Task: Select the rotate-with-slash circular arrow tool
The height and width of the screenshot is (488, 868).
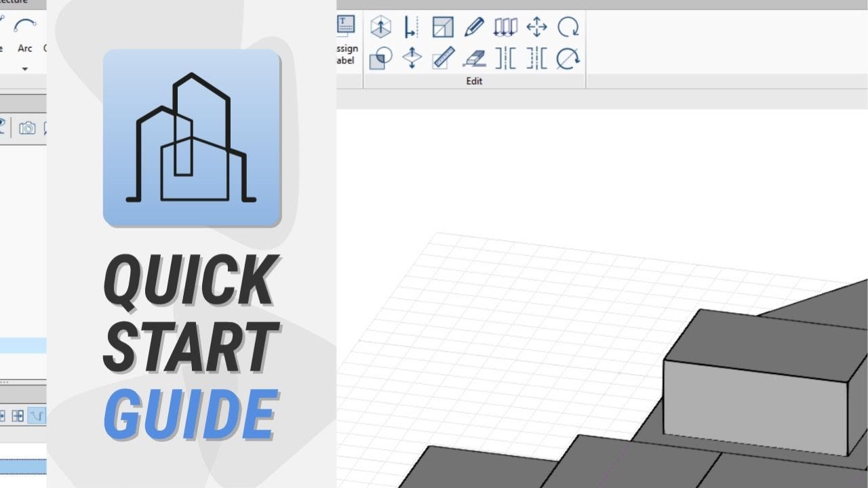Action: click(568, 58)
